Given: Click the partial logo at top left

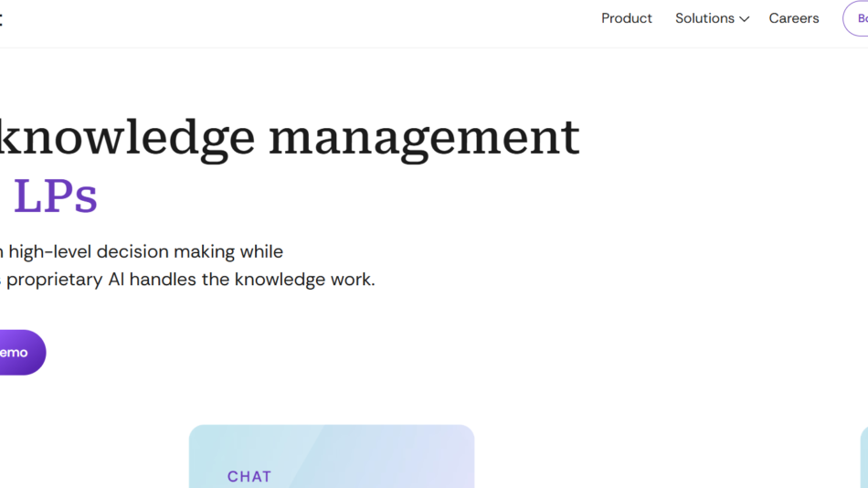Looking at the screenshot, I should coord(1,18).
